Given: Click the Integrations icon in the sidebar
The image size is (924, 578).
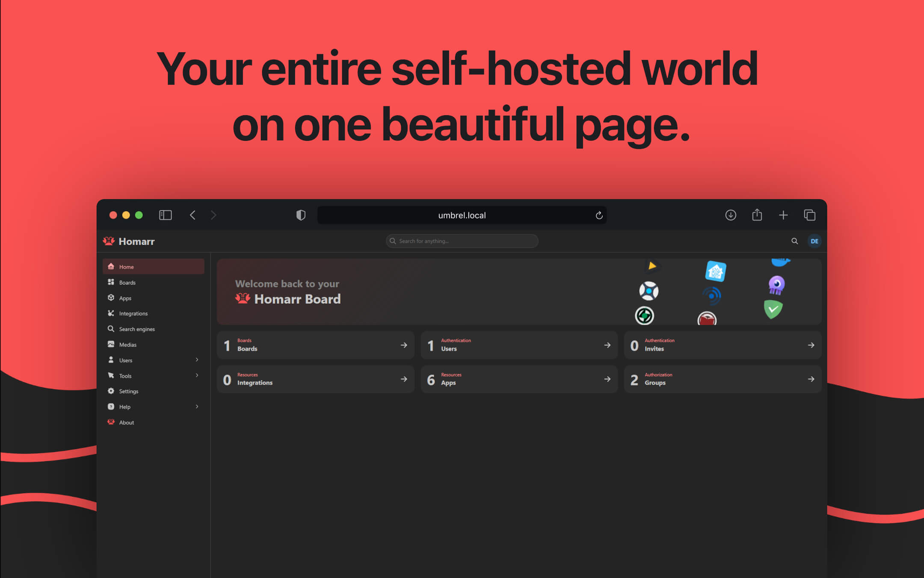Looking at the screenshot, I should click(x=111, y=313).
